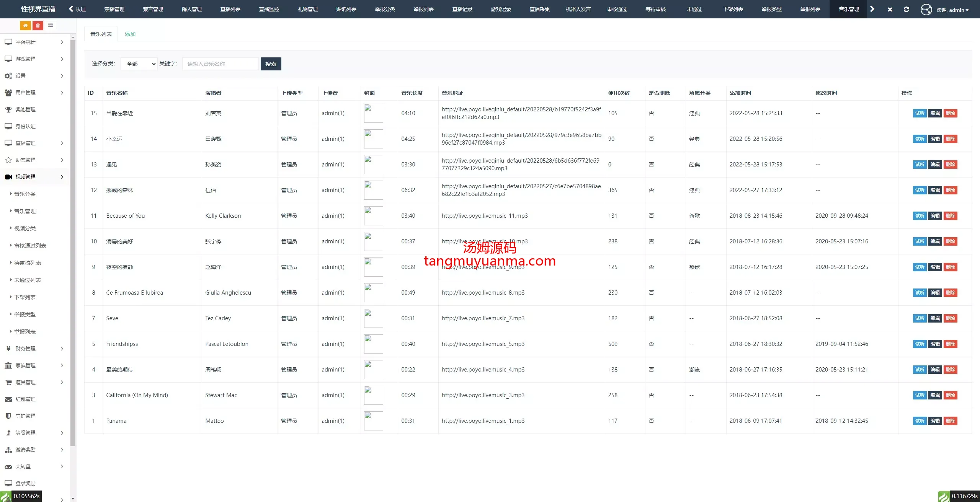980x502 pixels.
Task: Click the refresh icon in top bar
Action: pyautogui.click(x=906, y=9)
